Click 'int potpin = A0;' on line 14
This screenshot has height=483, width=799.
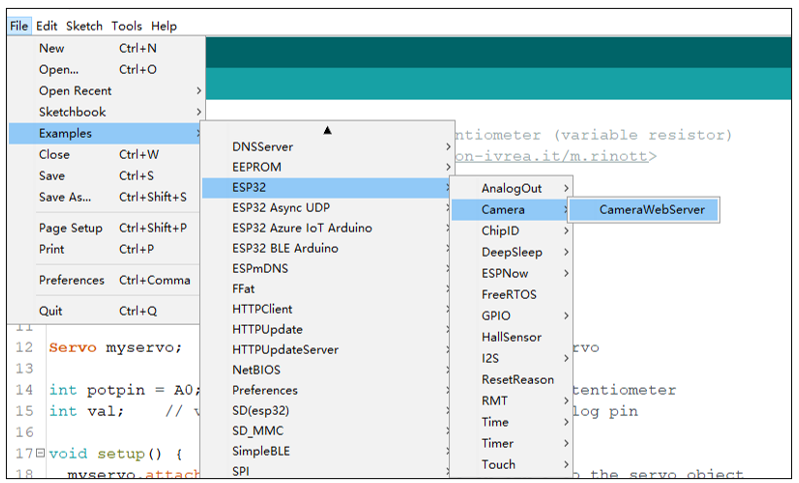124,390
